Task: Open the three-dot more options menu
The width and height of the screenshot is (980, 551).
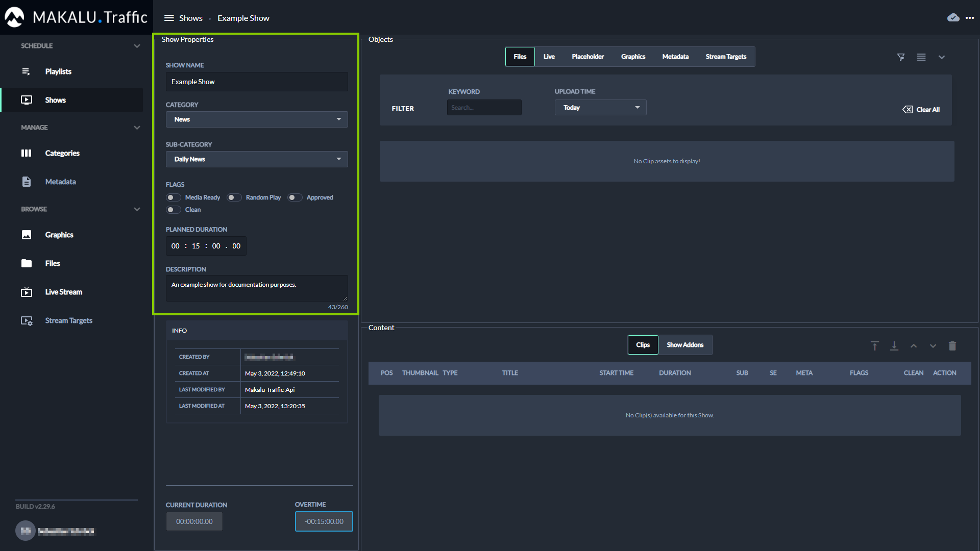Action: tap(970, 18)
